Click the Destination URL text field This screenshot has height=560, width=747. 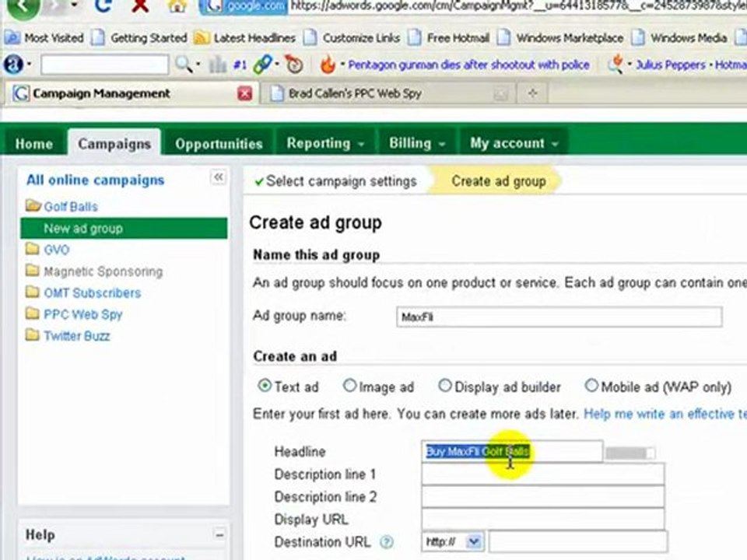[578, 542]
